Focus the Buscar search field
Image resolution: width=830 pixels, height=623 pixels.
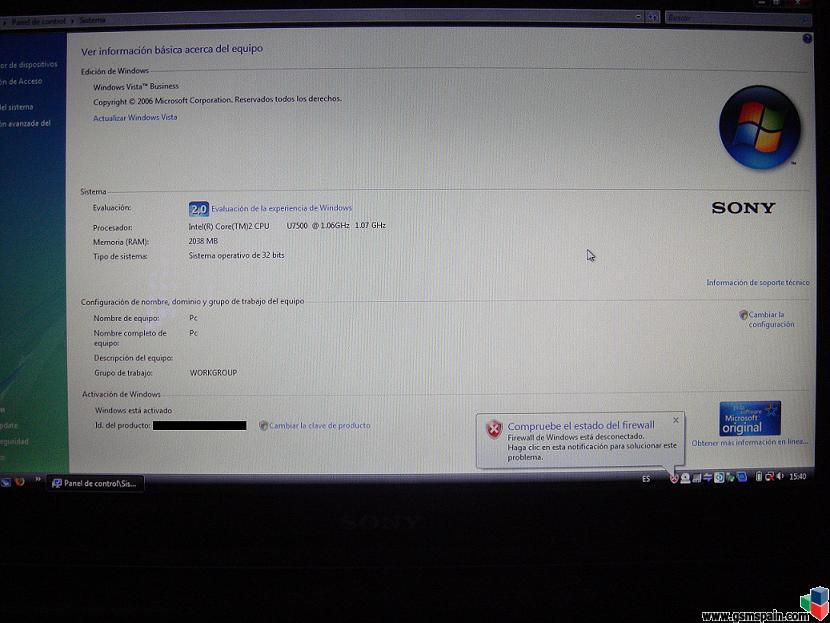tap(737, 18)
